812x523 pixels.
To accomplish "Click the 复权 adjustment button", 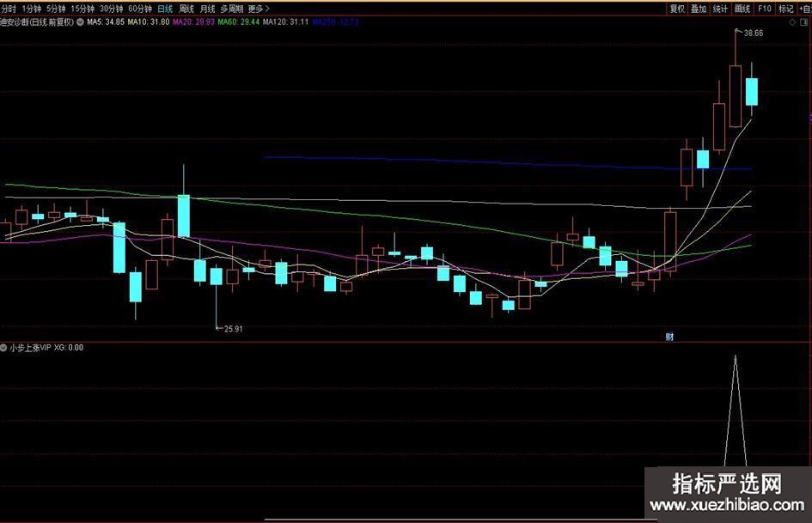I will [x=677, y=9].
